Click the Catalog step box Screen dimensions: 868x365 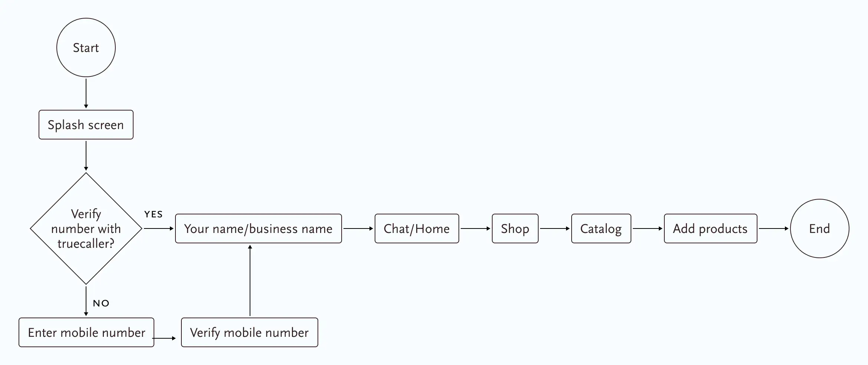pyautogui.click(x=601, y=228)
